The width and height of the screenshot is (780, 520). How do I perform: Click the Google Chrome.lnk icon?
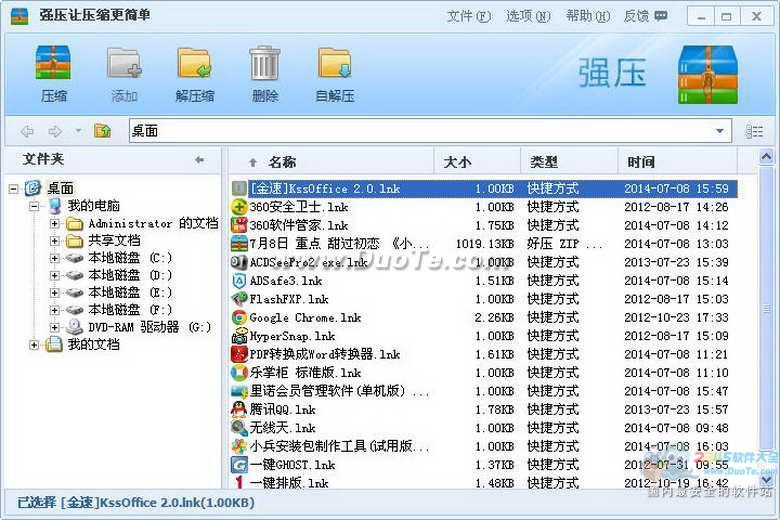(239, 317)
